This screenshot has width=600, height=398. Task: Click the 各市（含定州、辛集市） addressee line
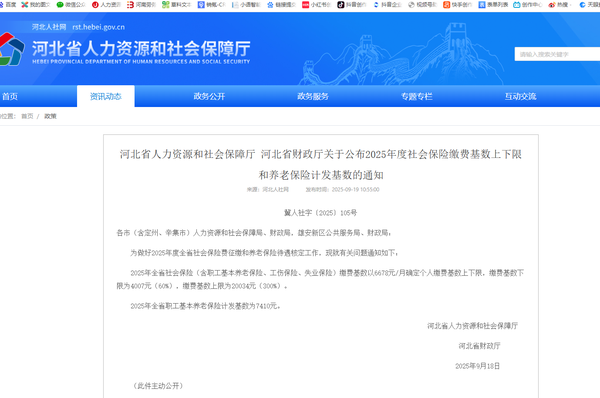pos(254,233)
